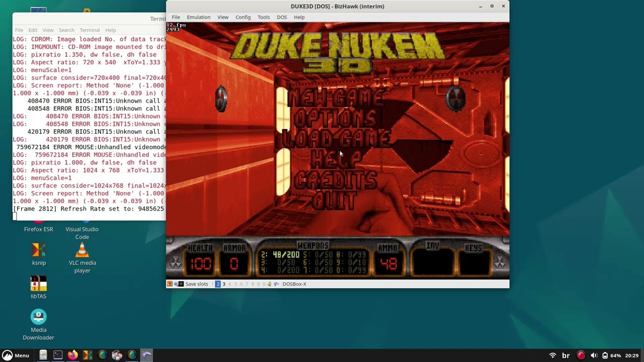Open BizHawk's Help menu
Screen dimensions: 644x362
tap(299, 17)
